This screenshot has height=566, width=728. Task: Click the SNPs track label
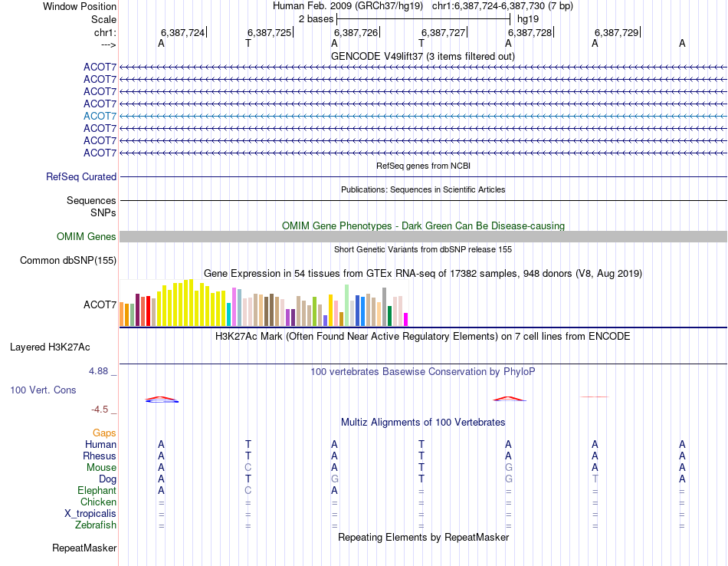click(103, 213)
